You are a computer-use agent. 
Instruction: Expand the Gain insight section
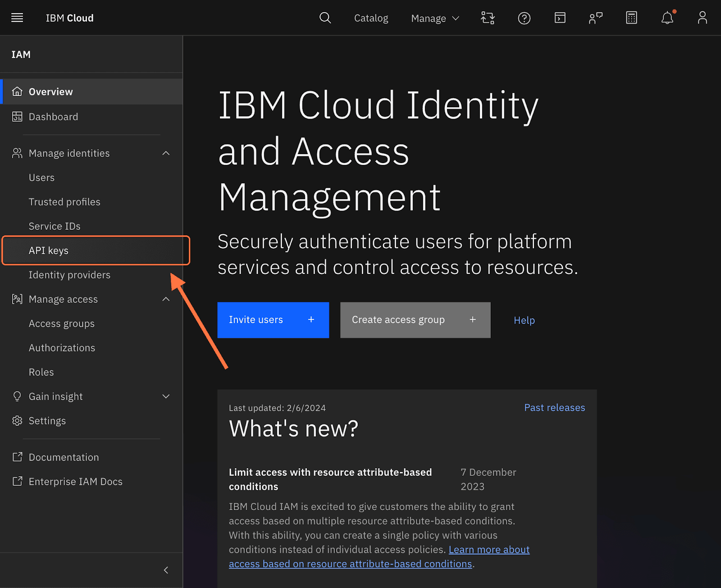pyautogui.click(x=166, y=397)
